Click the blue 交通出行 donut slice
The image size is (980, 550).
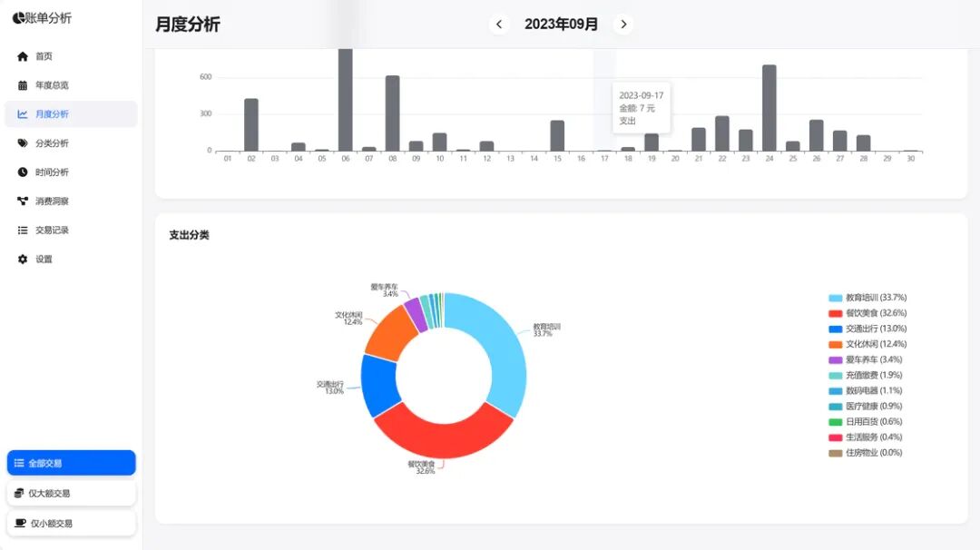pyautogui.click(x=378, y=385)
